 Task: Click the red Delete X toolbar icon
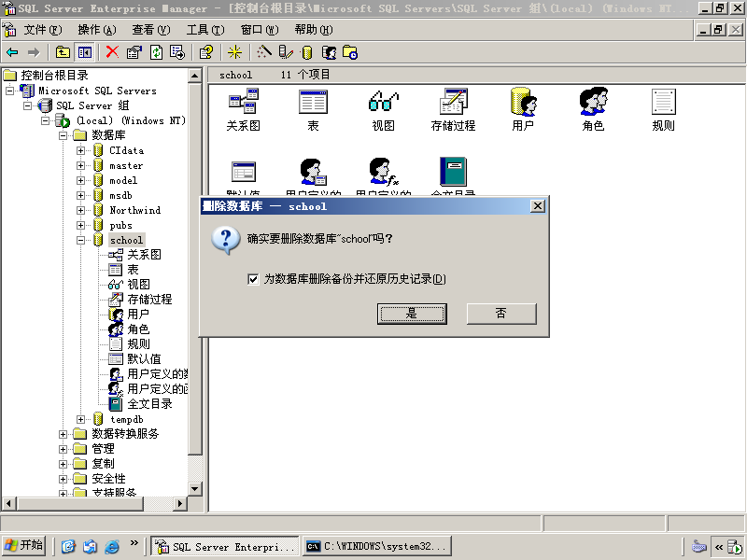[x=112, y=52]
